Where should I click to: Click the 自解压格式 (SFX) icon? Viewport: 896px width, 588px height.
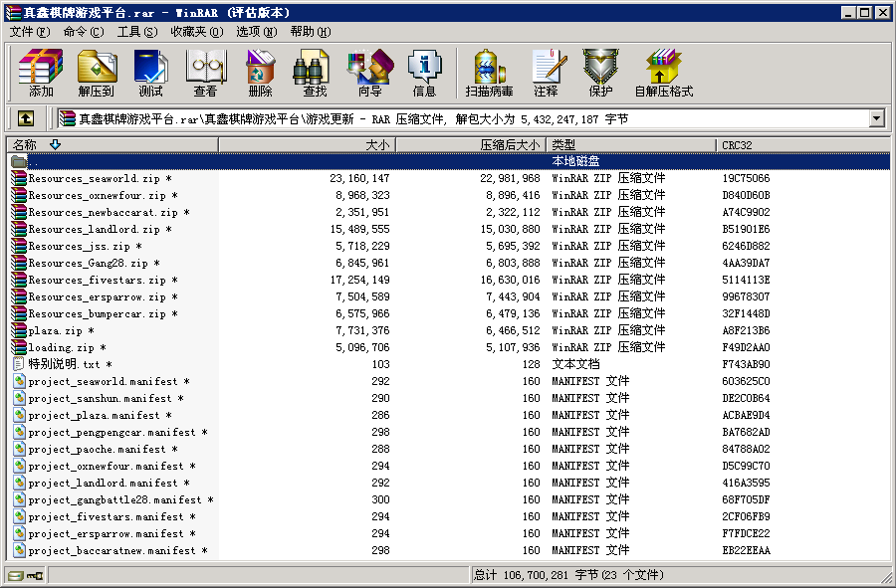tap(663, 73)
